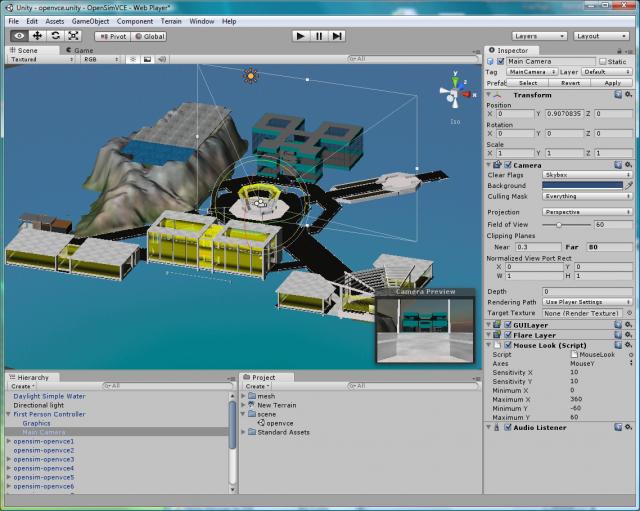Select the Scale tool
The height and width of the screenshot is (511, 640).
pyautogui.click(x=73, y=36)
